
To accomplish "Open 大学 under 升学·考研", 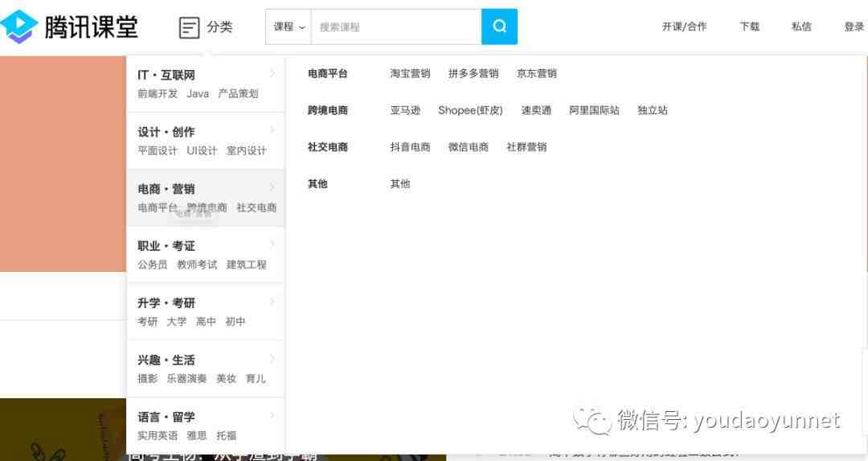I will (x=177, y=322).
